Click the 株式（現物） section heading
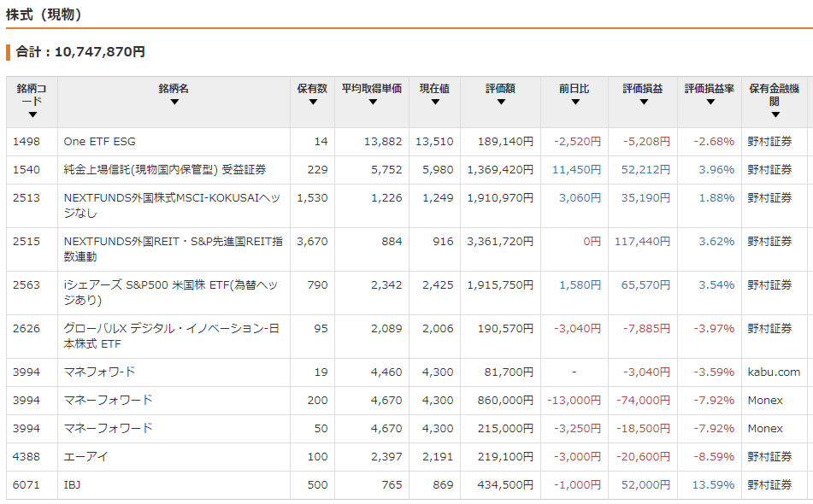The height and width of the screenshot is (504, 813). 44,15
